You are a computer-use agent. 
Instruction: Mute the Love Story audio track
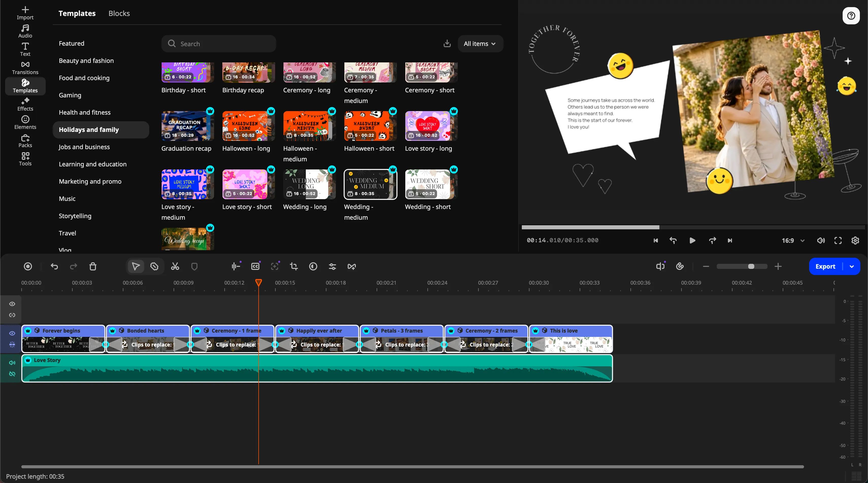[12, 363]
